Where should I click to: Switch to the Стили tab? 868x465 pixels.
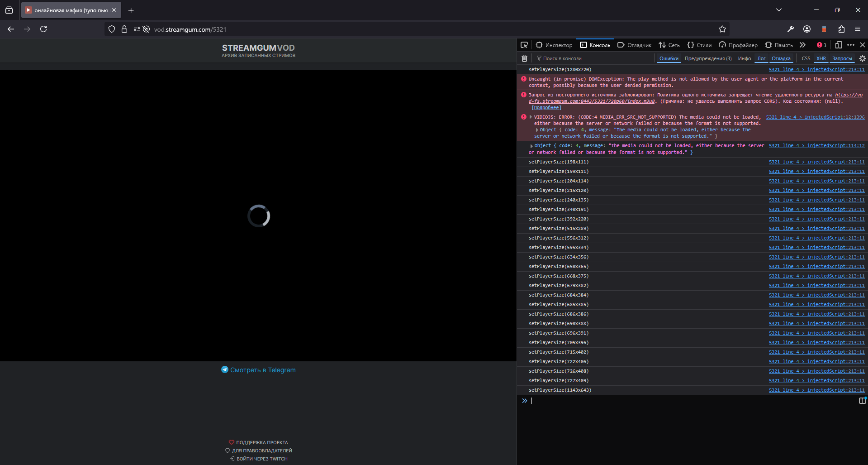click(x=699, y=45)
